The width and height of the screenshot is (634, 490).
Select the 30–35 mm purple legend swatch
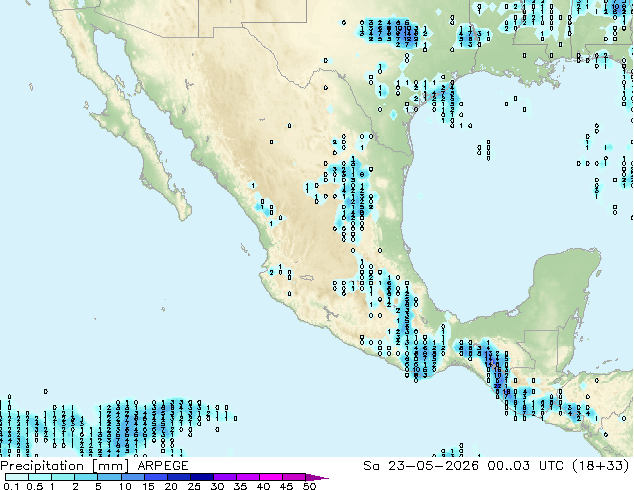(224, 477)
